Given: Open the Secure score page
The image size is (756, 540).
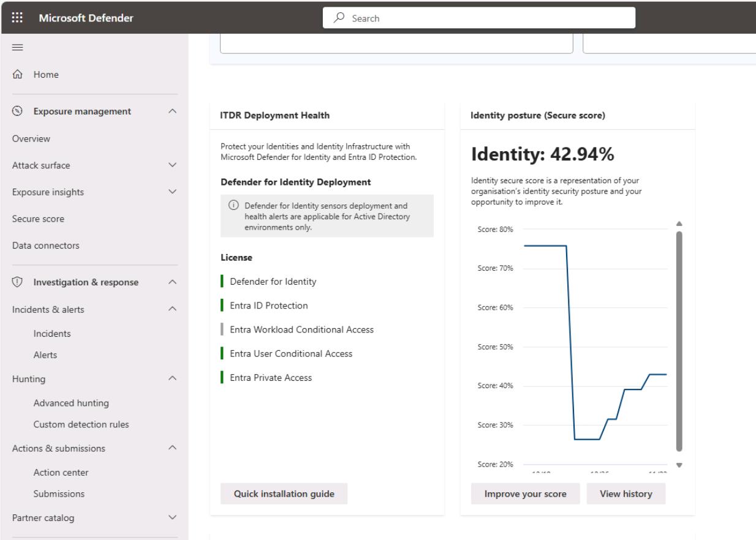Looking at the screenshot, I should point(38,219).
